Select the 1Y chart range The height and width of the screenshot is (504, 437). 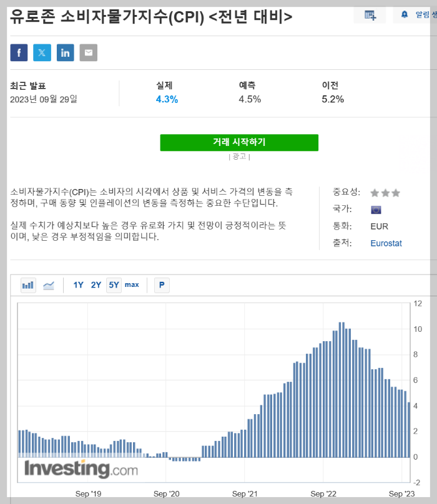[78, 285]
